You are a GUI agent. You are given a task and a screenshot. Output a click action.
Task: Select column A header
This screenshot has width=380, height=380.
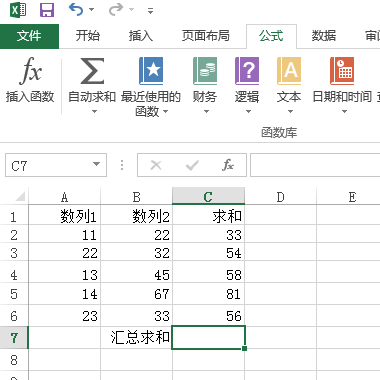tap(64, 197)
